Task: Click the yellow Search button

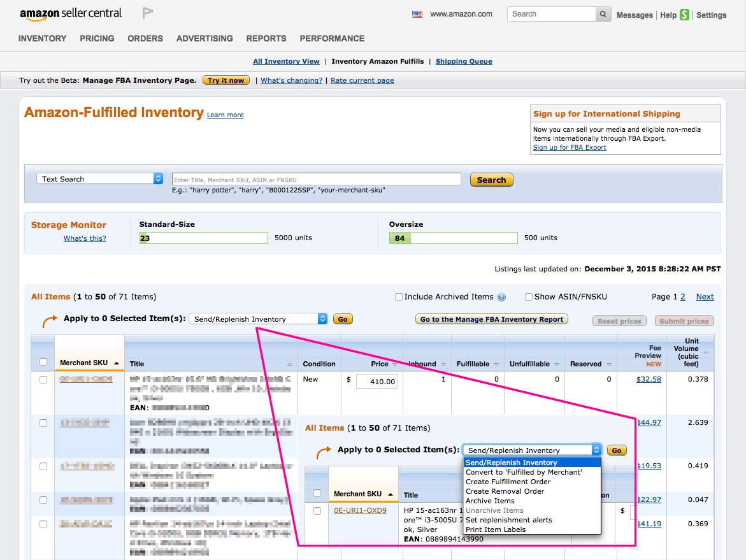Action: (x=491, y=180)
